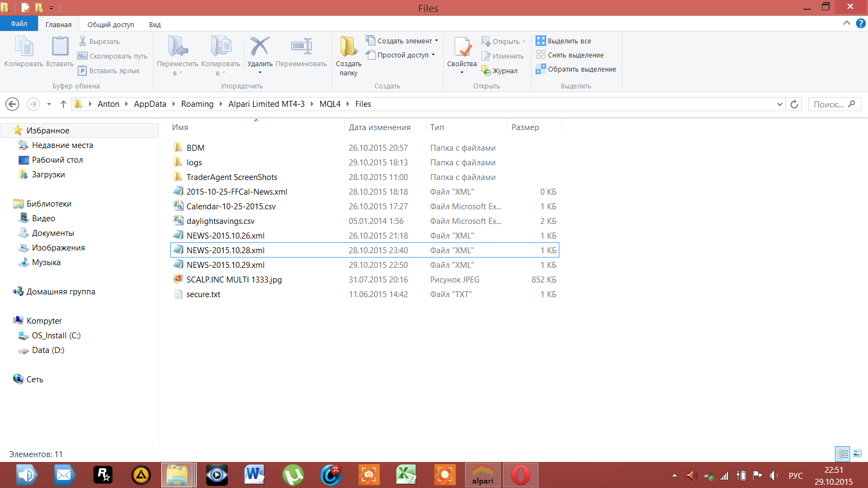Click the Rename (Переименовать) icon
The width and height of the screenshot is (868, 488).
click(x=301, y=47)
